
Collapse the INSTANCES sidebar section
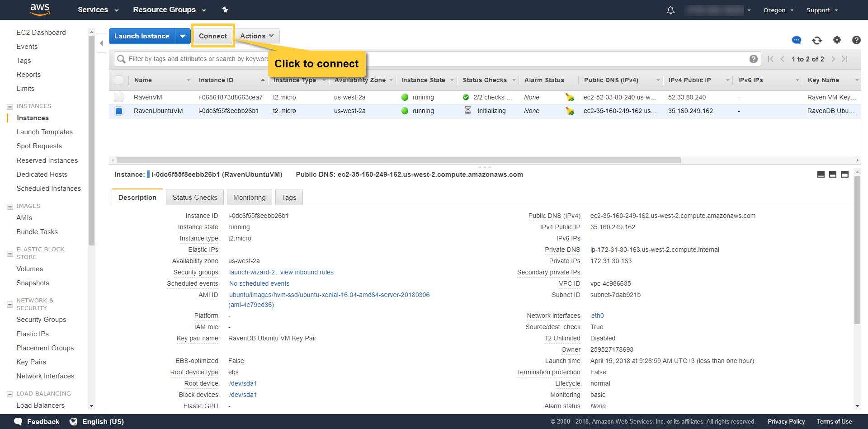[10, 107]
